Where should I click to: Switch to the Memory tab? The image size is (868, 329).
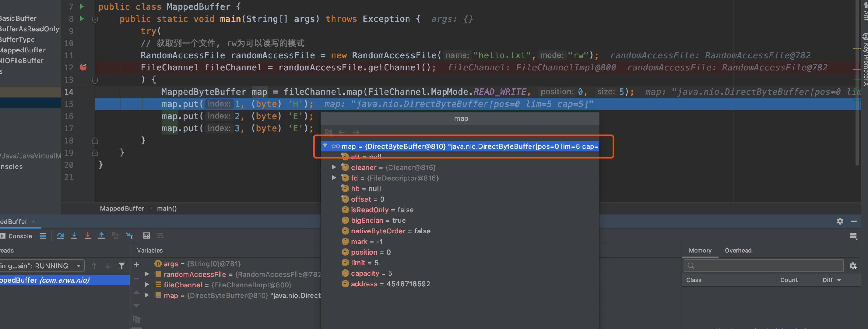700,250
